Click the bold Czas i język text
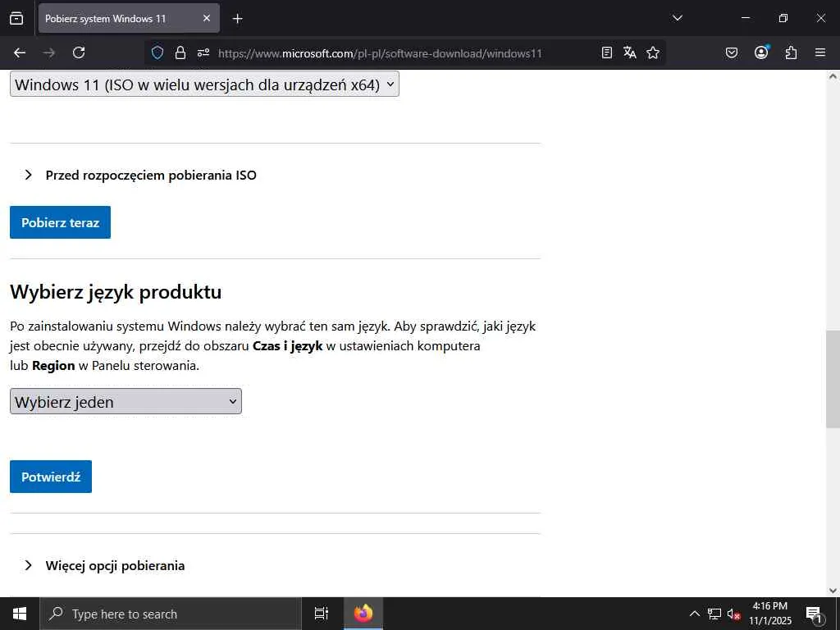 288,346
